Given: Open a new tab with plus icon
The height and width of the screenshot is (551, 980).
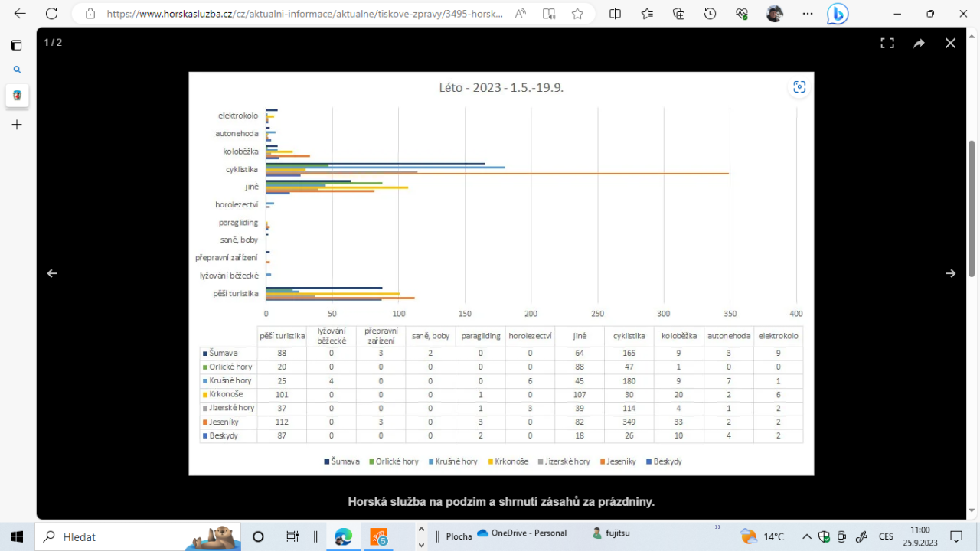Looking at the screenshot, I should pyautogui.click(x=17, y=124).
